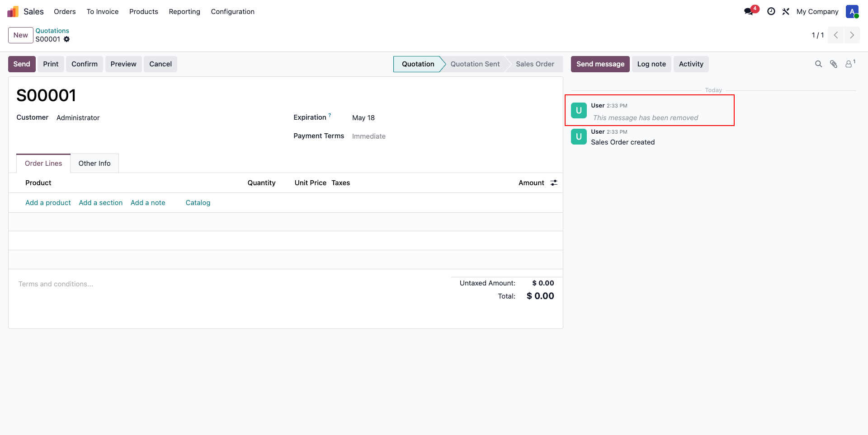Click the Untaxed Amount $ 0.00 value
The height and width of the screenshot is (435, 868).
click(543, 283)
